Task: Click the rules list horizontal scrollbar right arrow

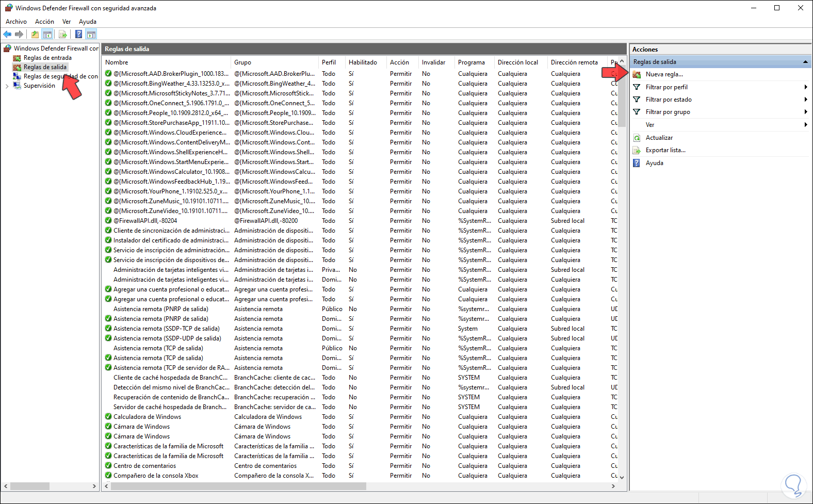Action: click(613, 486)
